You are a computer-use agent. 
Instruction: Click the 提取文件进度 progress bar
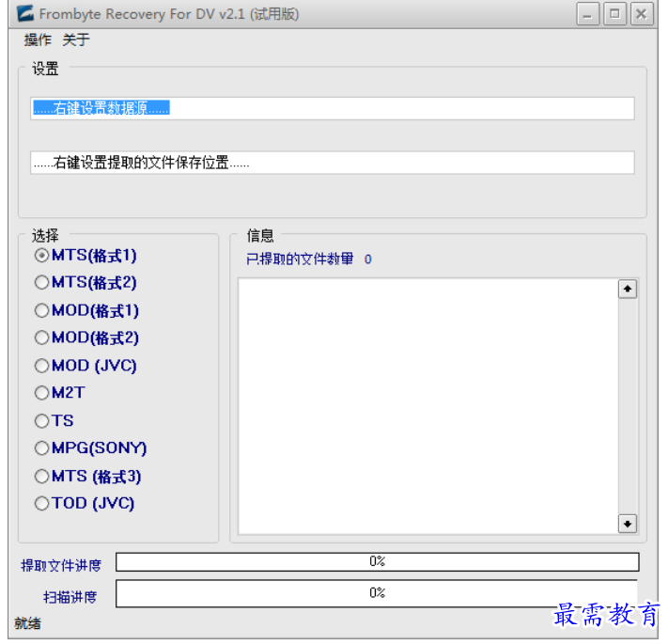pos(377,562)
